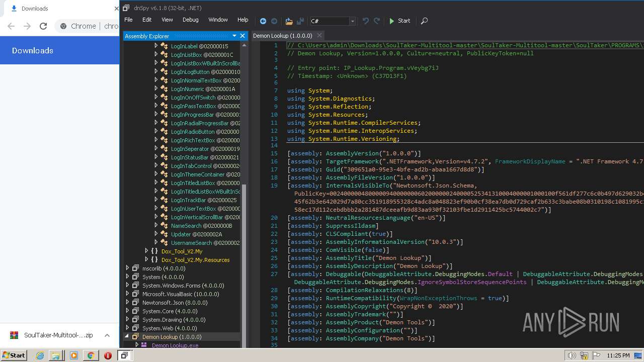Select Microsoft.VisualBasic (10.0.0.0) assembly
The width and height of the screenshot is (644, 362).
(181, 294)
